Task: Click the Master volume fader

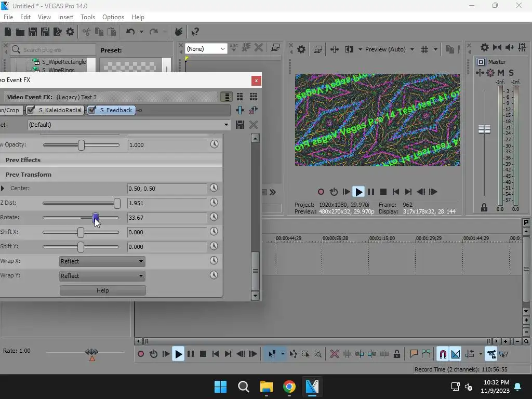Action: pyautogui.click(x=484, y=129)
